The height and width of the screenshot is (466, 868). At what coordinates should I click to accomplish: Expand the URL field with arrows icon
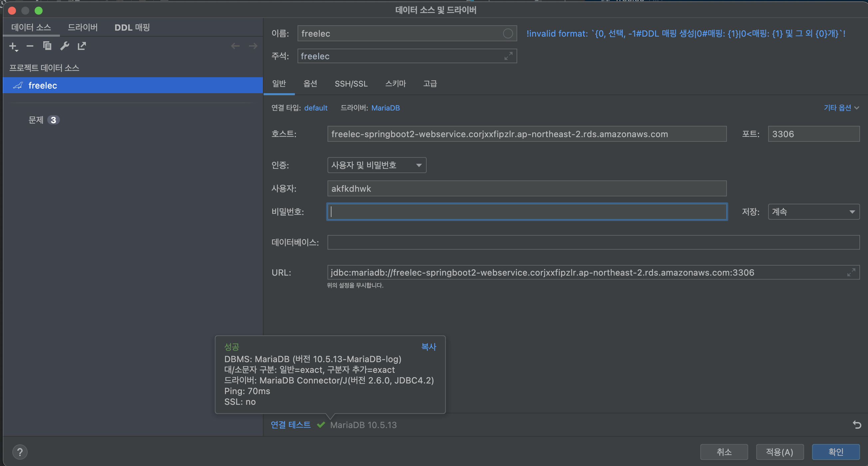[851, 272]
